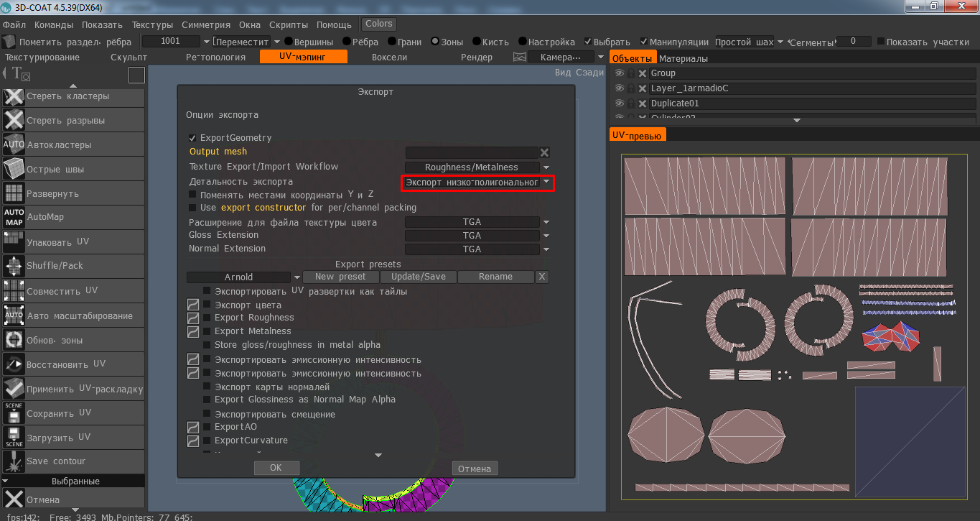Open the Файл menu
Screen dimensions: 980x521
point(14,24)
